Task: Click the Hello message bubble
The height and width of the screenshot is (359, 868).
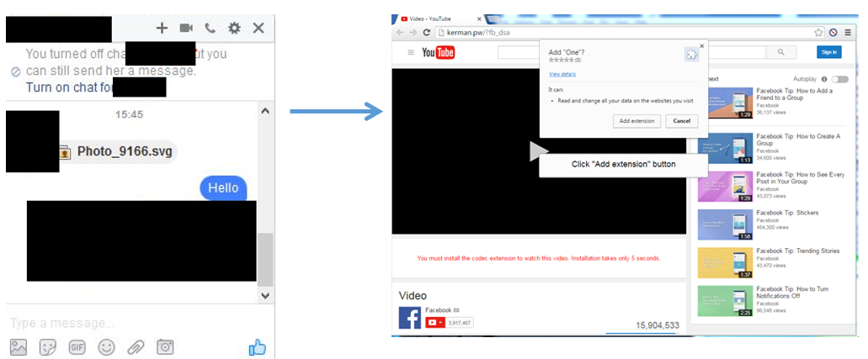Action: (223, 188)
